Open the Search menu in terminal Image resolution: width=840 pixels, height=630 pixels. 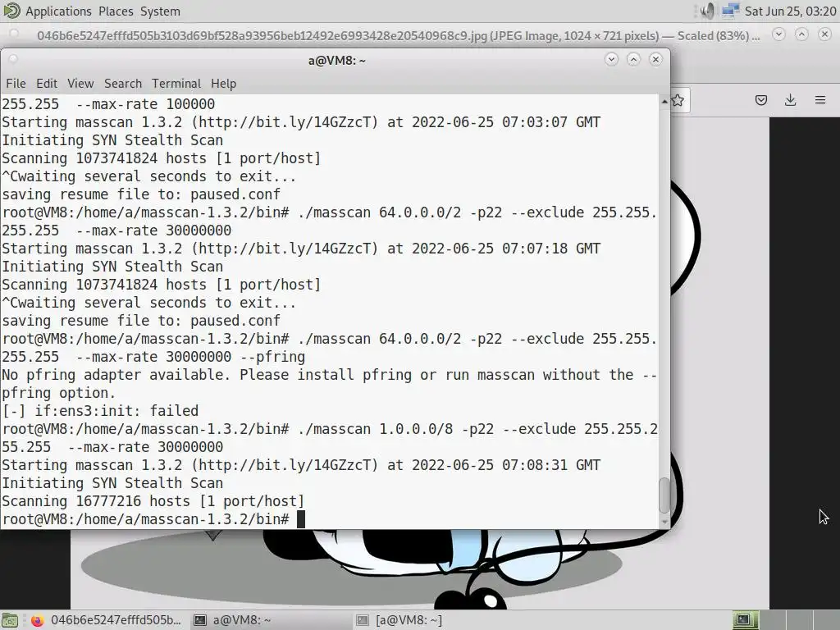tap(123, 84)
